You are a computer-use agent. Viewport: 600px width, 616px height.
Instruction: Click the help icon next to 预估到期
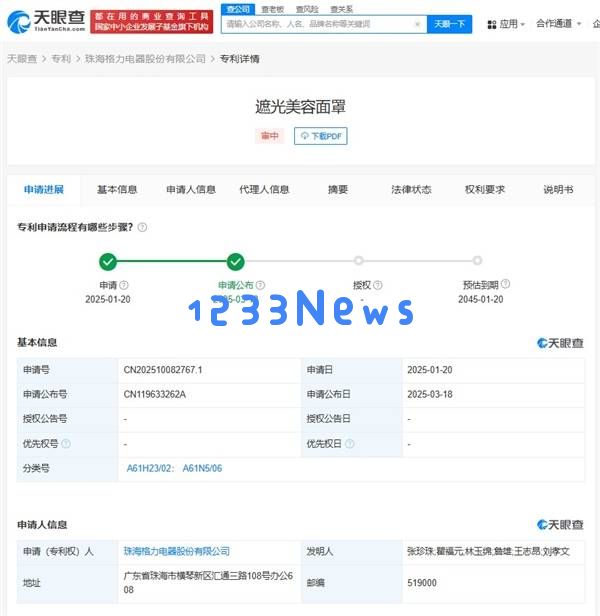click(506, 284)
